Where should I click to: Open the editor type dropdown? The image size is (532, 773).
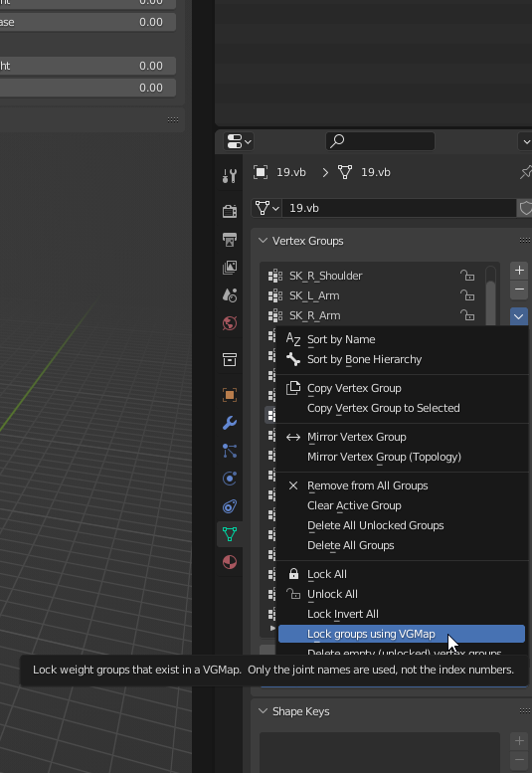(x=239, y=141)
